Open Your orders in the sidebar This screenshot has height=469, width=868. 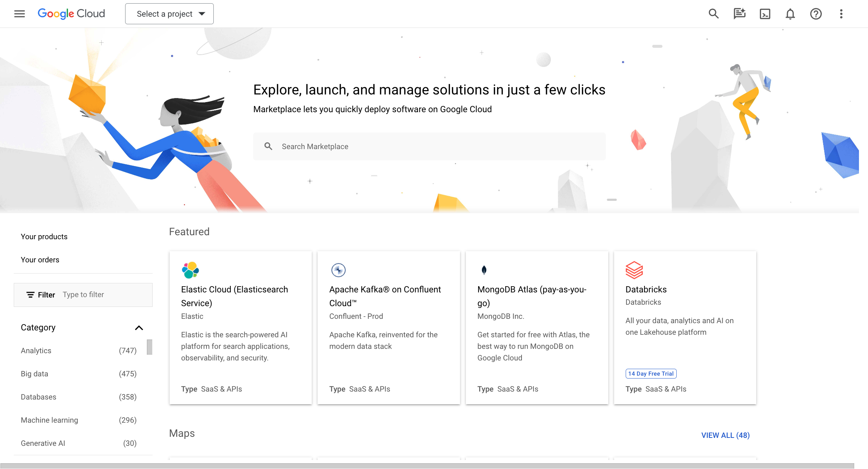40,259
